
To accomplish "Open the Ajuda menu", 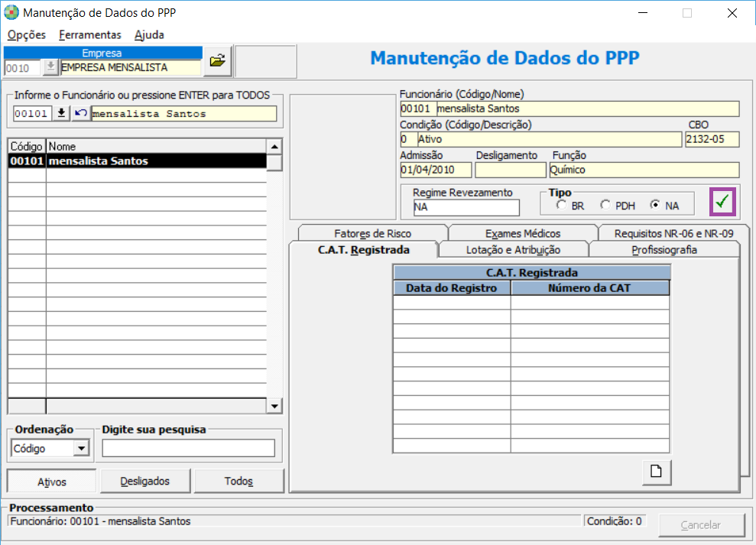I will tap(149, 34).
